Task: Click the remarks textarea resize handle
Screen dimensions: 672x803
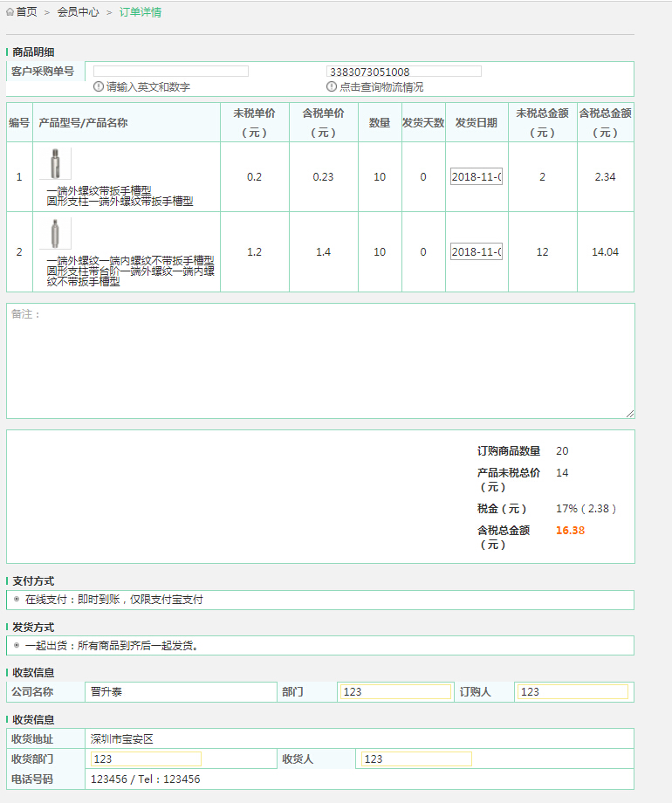Action: point(630,414)
